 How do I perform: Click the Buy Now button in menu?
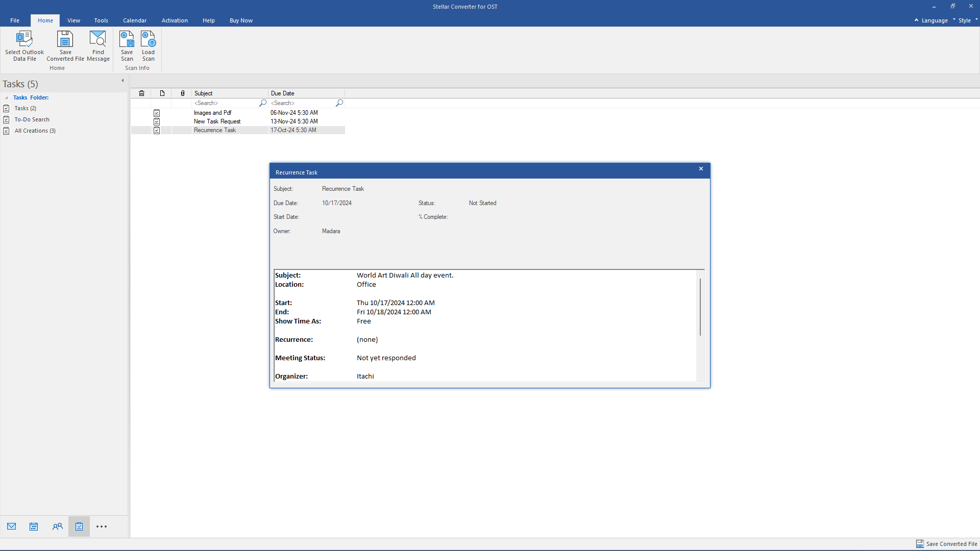(241, 20)
